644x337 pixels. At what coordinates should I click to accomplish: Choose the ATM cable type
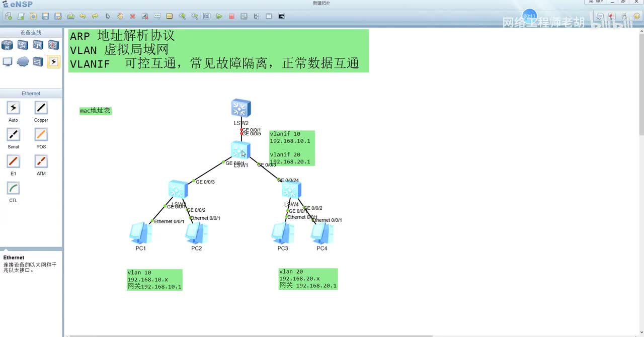[x=41, y=161]
